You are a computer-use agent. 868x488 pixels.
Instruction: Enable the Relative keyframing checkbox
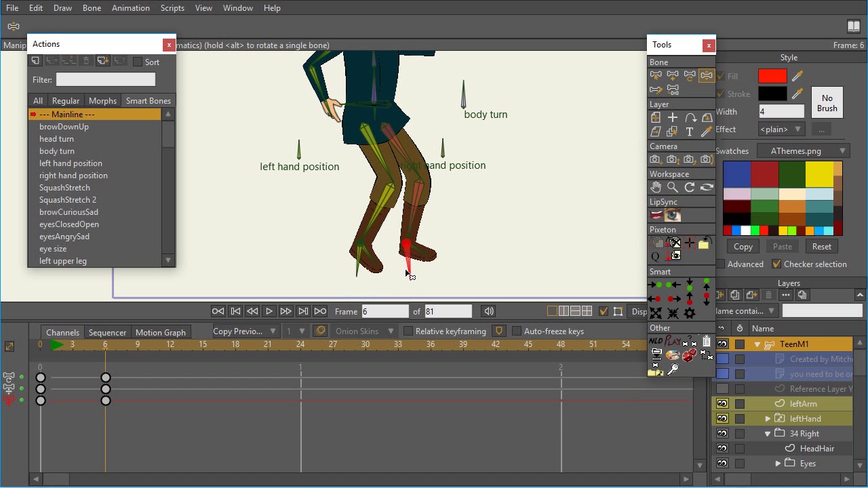(408, 331)
